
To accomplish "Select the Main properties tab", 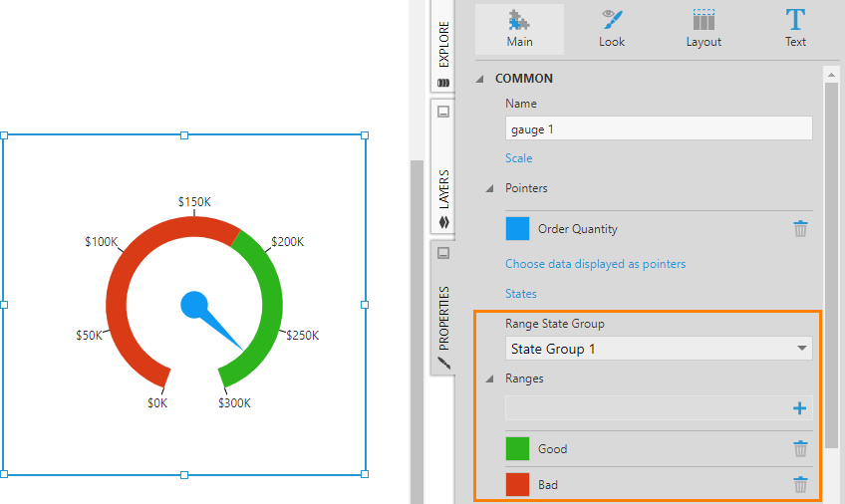I will pos(519,29).
